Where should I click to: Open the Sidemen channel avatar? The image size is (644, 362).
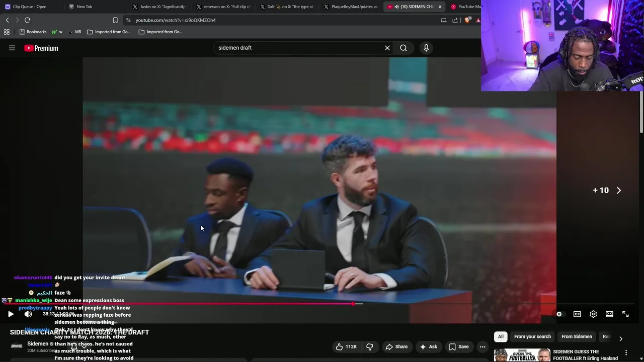[17, 346]
